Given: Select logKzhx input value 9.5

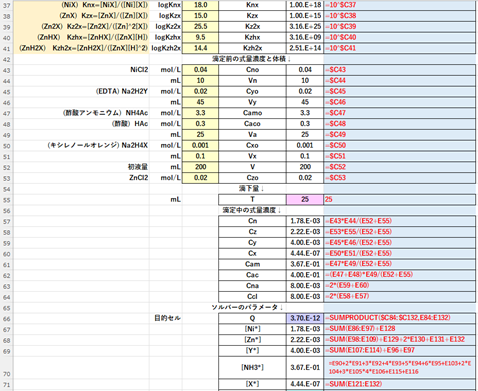Looking at the screenshot, I should click(200, 37).
